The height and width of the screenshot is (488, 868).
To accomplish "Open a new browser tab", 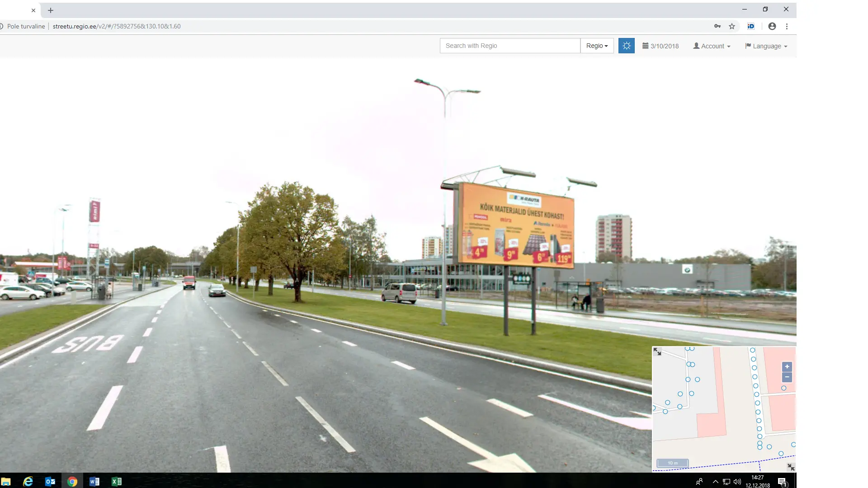I will coord(51,10).
